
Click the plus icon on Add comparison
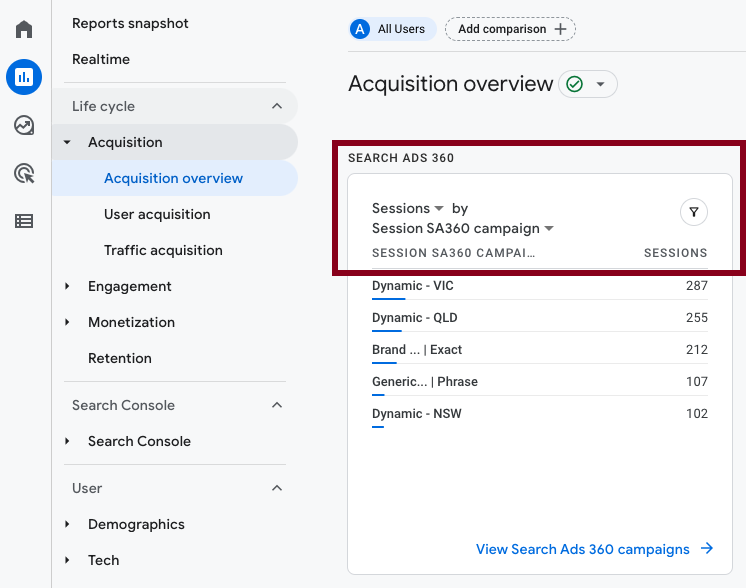tap(560, 29)
